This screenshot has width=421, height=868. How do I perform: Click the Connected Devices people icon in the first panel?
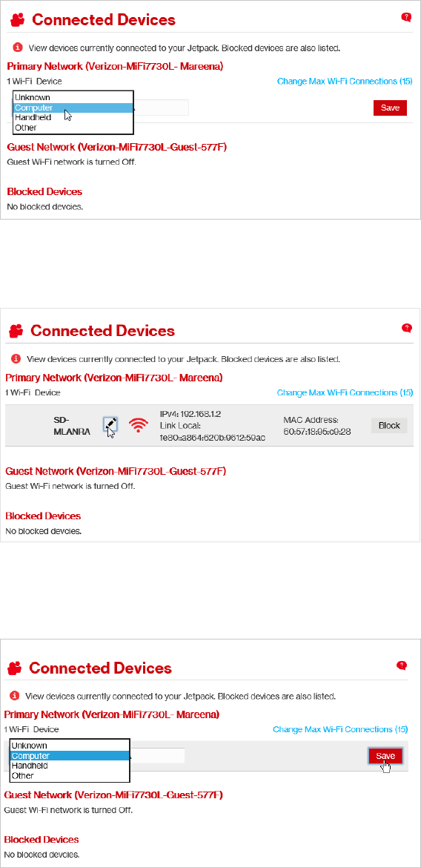19,21
